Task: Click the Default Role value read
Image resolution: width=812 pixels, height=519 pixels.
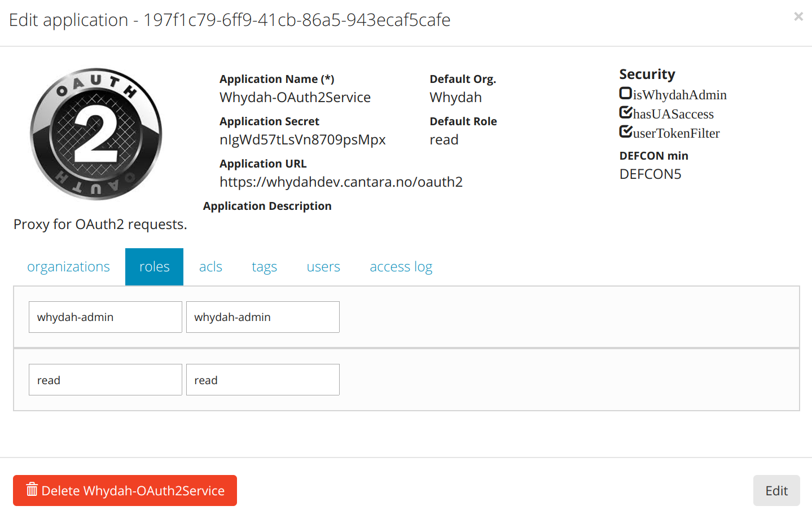Action: [x=444, y=139]
